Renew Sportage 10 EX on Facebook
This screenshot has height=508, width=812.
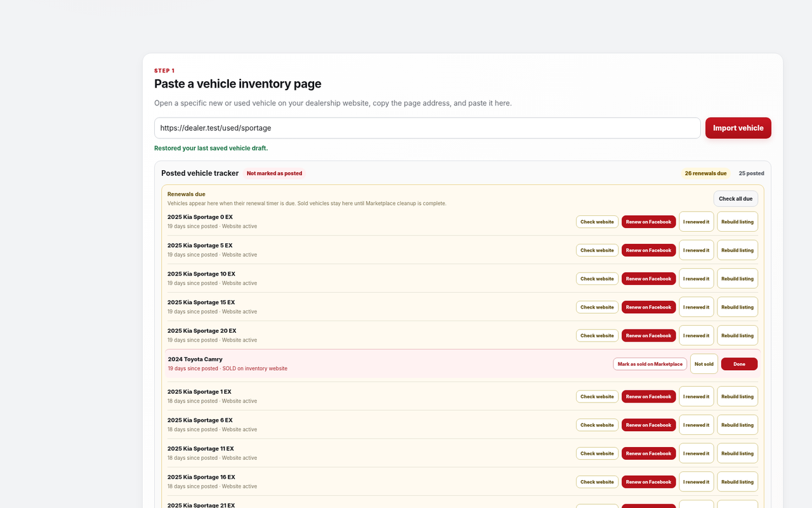pos(648,279)
